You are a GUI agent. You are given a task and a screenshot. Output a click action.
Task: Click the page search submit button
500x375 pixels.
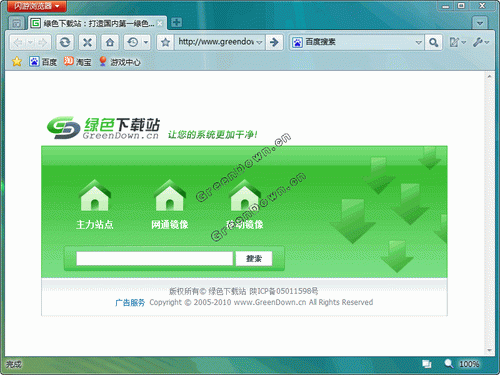coord(254,258)
